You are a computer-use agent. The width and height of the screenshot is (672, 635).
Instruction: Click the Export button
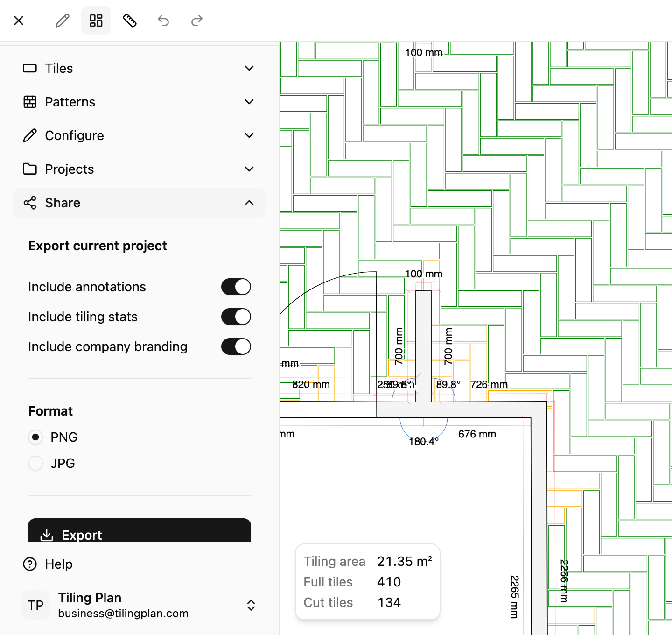pos(140,530)
